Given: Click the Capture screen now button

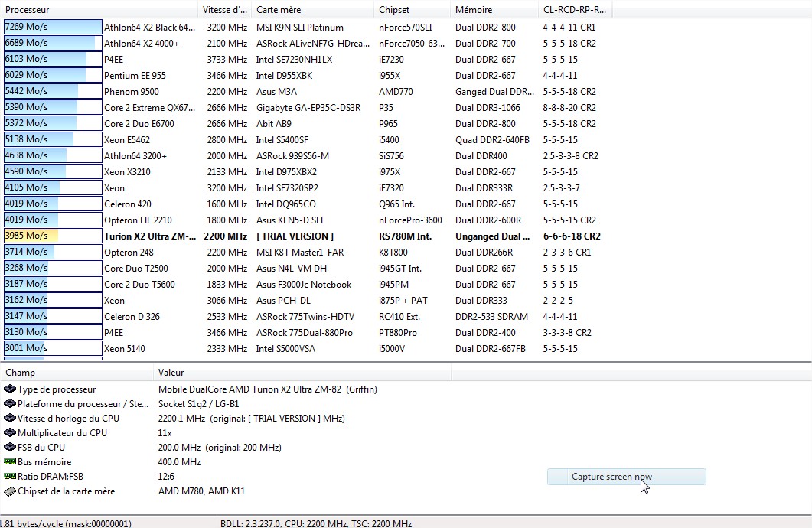Looking at the screenshot, I should click(627, 477).
